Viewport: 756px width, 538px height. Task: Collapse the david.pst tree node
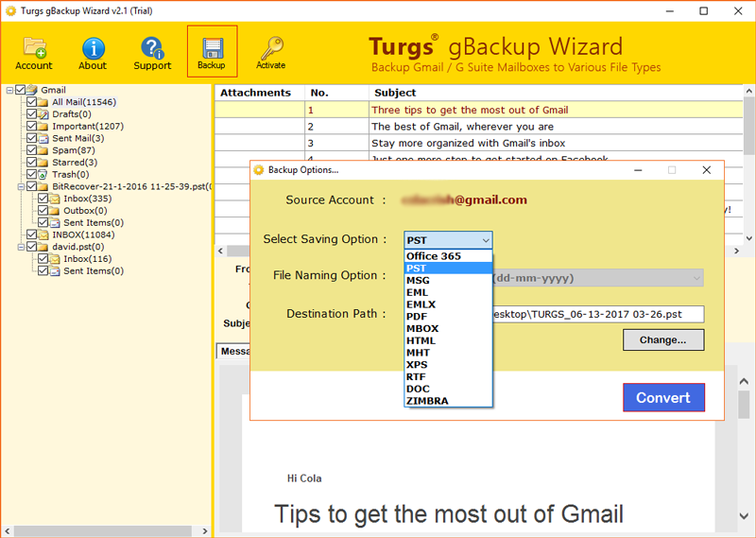click(x=21, y=247)
